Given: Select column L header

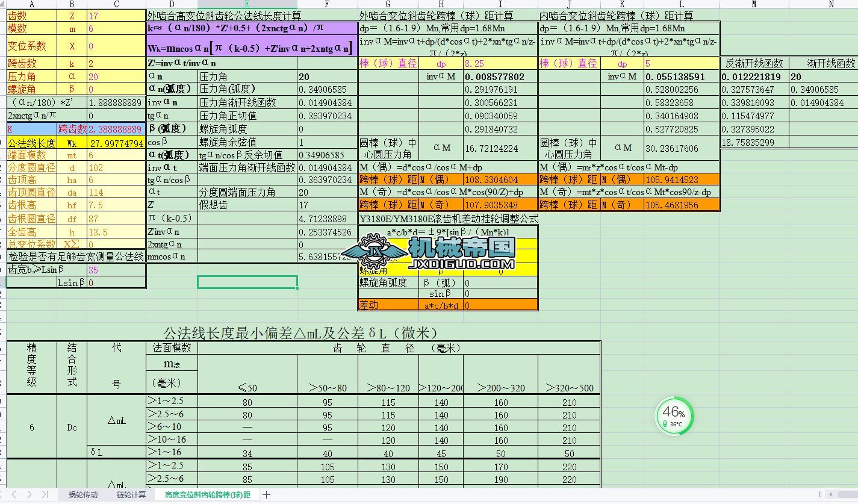Looking at the screenshot, I should coord(682,4).
